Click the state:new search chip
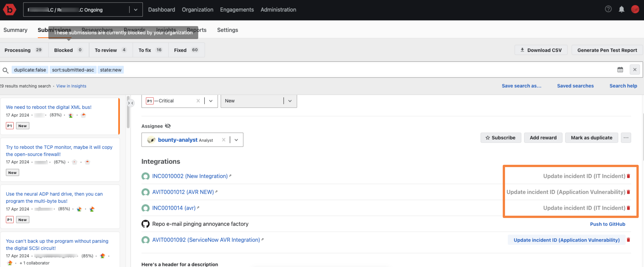 pos(111,70)
